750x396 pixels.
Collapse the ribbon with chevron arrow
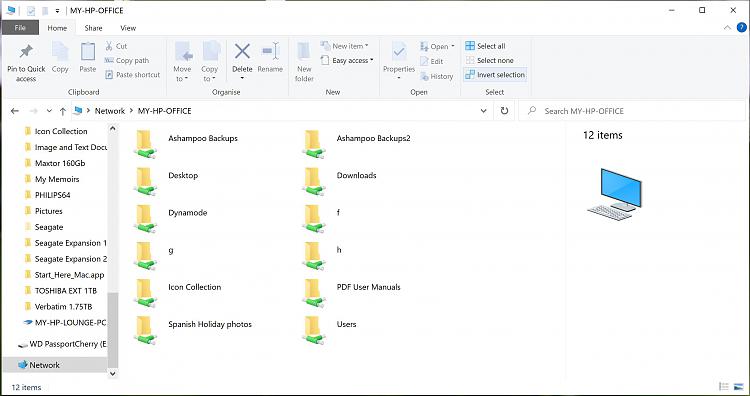727,28
